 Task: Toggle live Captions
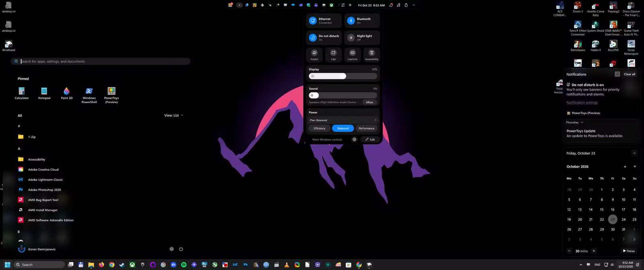coord(353,55)
